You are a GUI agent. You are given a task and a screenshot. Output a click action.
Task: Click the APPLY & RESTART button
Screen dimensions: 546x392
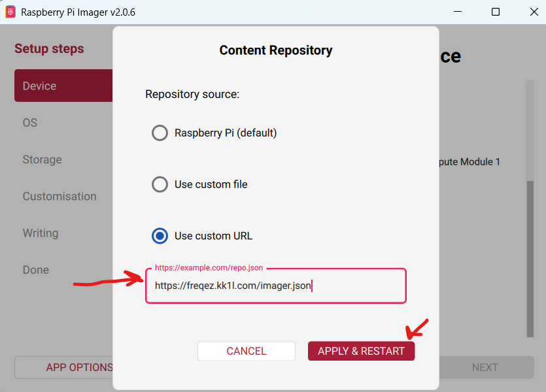tap(361, 351)
